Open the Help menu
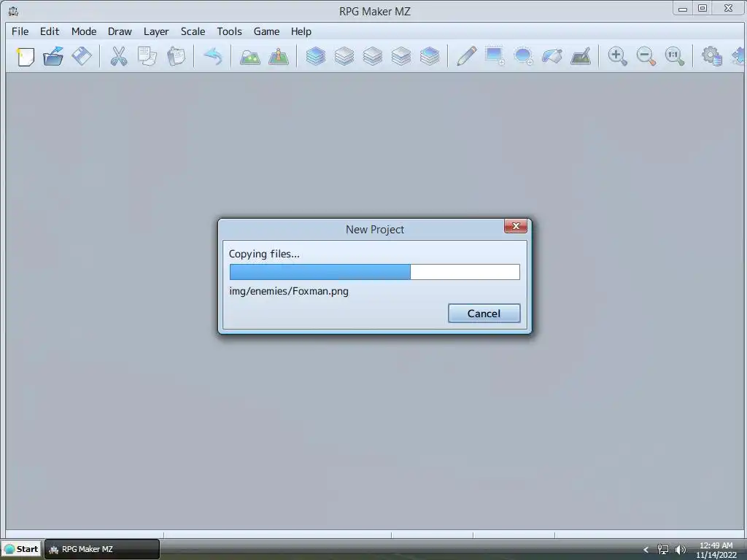The width and height of the screenshot is (747, 560). [x=301, y=31]
